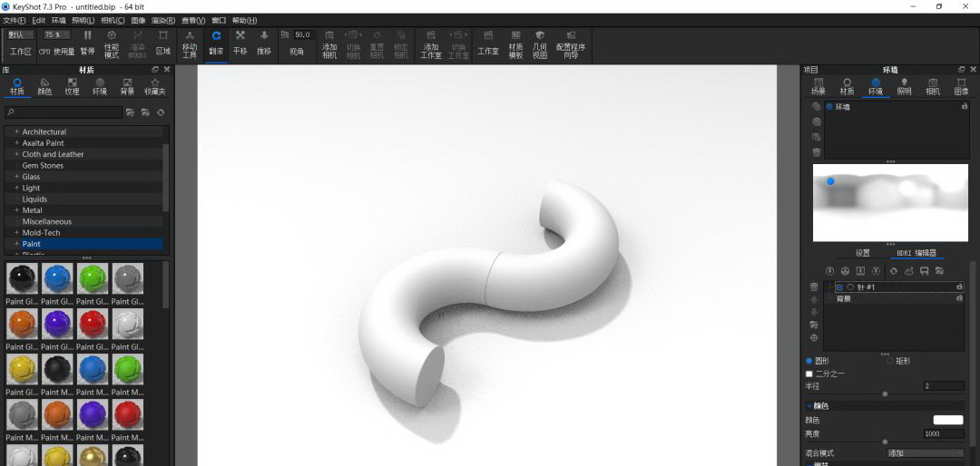Expand the Architectural material folder
The width and height of the screenshot is (980, 466).
point(17,131)
